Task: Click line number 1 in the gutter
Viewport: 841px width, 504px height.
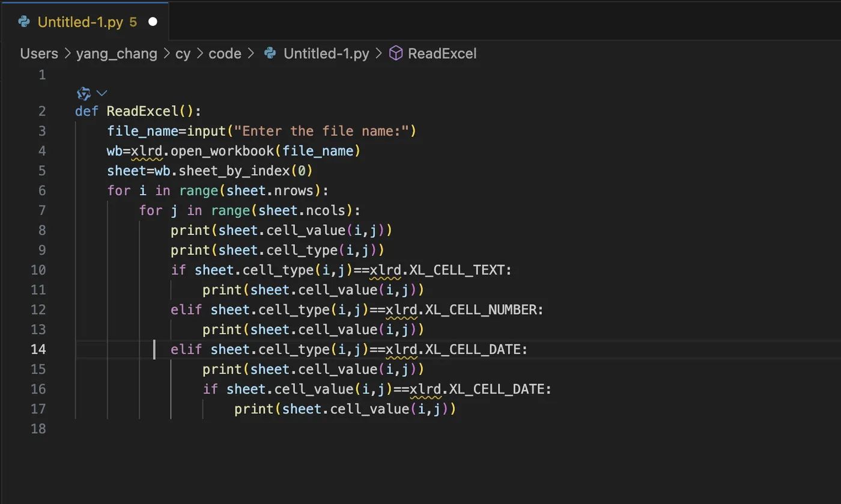Action: (x=41, y=75)
